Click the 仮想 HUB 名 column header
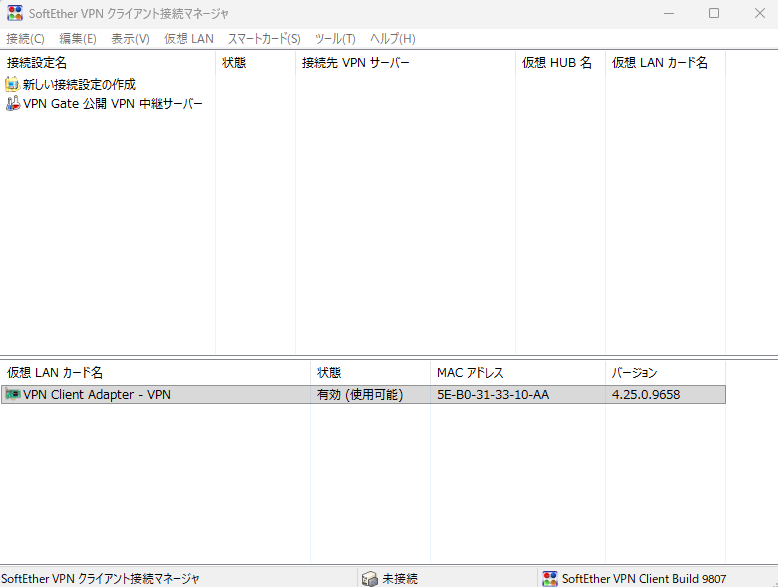Image resolution: width=778 pixels, height=587 pixels. (557, 63)
